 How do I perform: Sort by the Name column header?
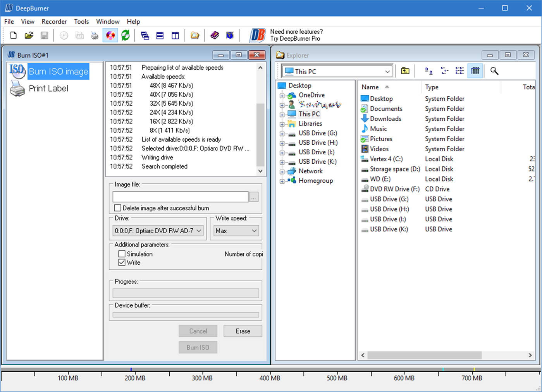(390, 87)
